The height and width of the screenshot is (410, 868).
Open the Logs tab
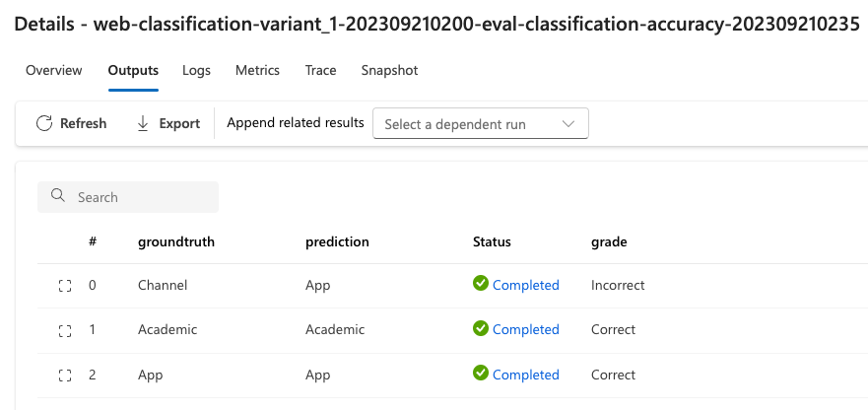pos(196,70)
